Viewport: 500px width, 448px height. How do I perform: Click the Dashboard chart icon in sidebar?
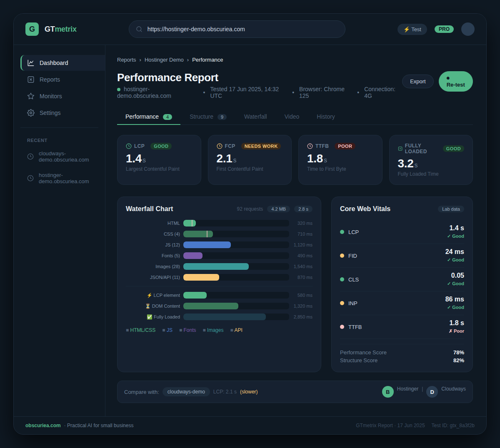click(x=31, y=63)
